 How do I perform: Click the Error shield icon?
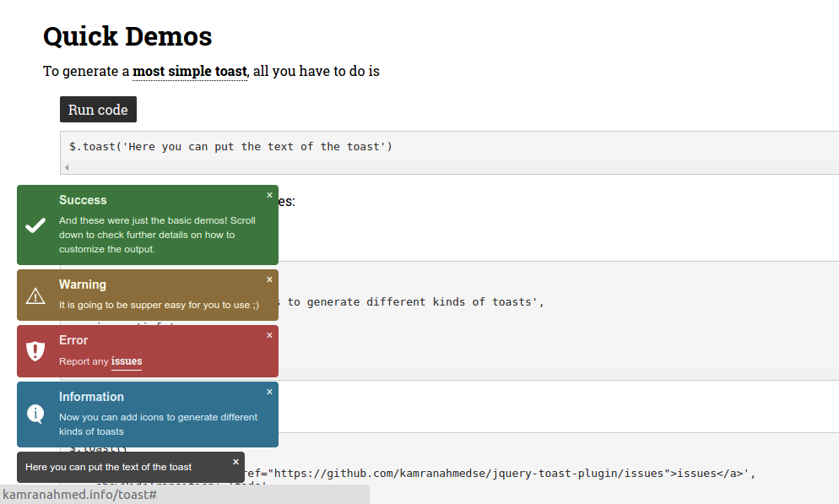coord(35,351)
